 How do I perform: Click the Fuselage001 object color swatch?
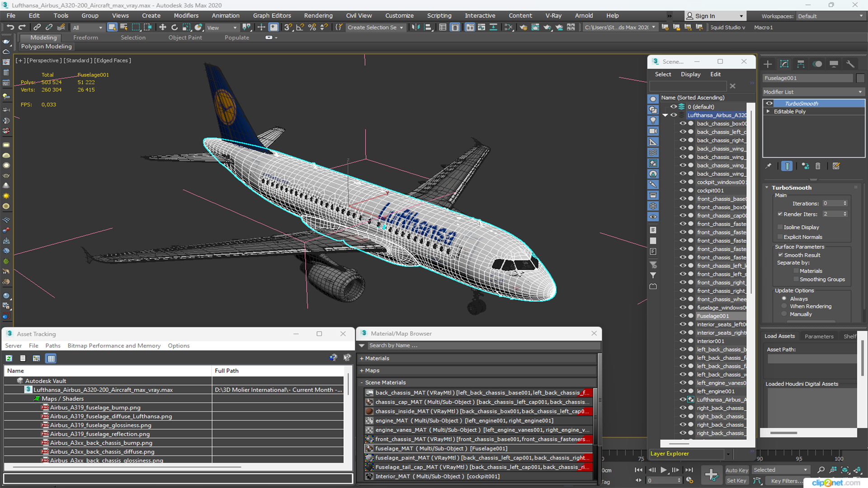[x=860, y=78]
